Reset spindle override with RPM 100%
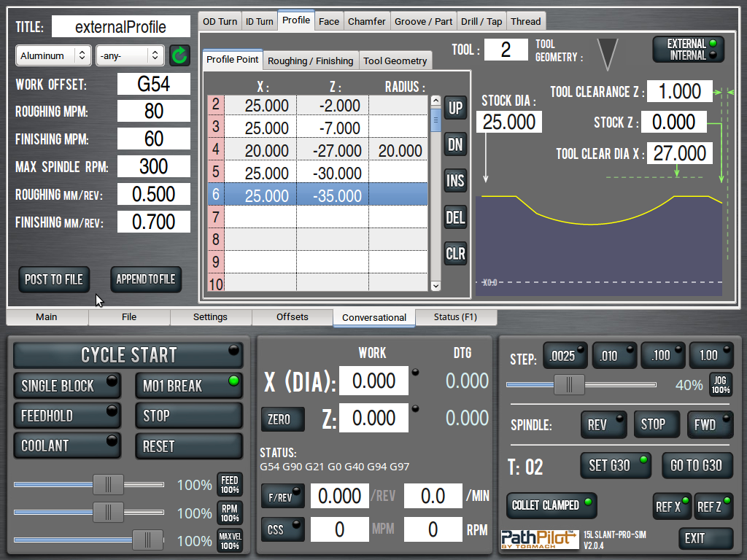Viewport: 747px width, 560px height. [x=230, y=513]
